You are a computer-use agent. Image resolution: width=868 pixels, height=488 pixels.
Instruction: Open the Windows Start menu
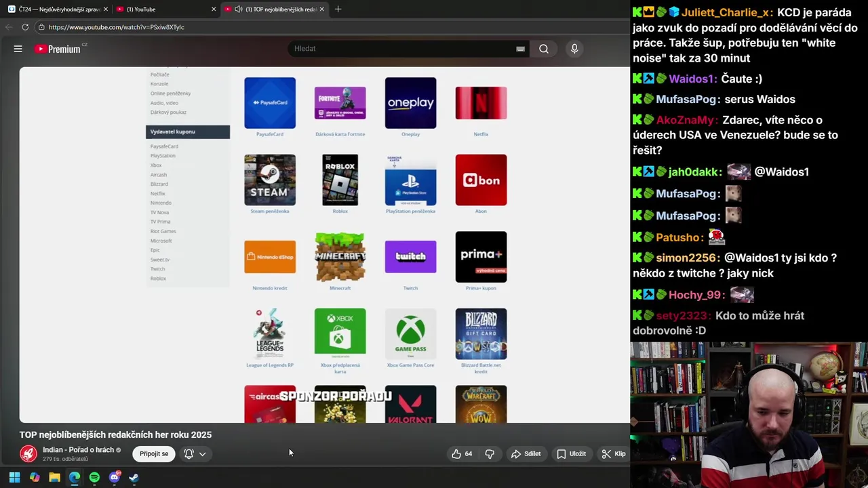pyautogui.click(x=14, y=477)
